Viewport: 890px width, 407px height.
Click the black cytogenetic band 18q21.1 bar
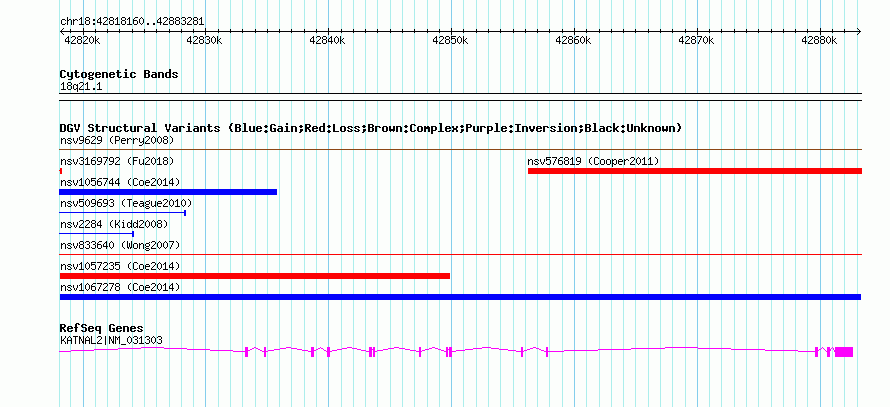460,96
